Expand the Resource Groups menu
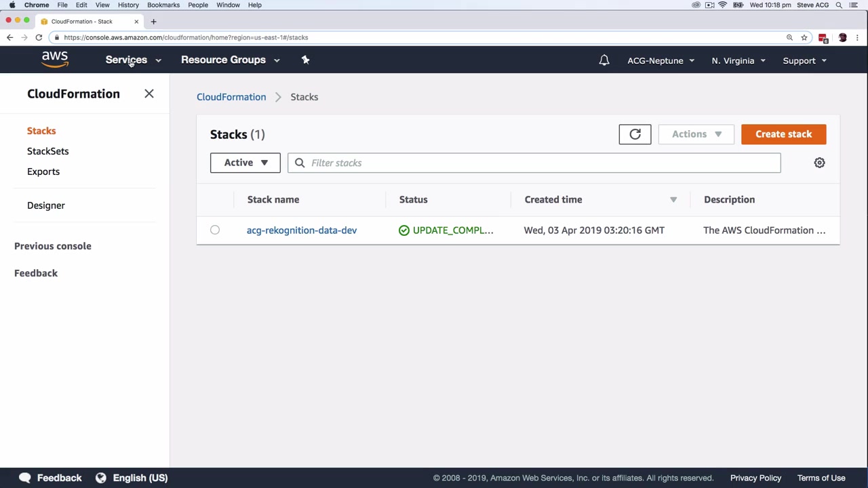The image size is (868, 488). pos(230,60)
